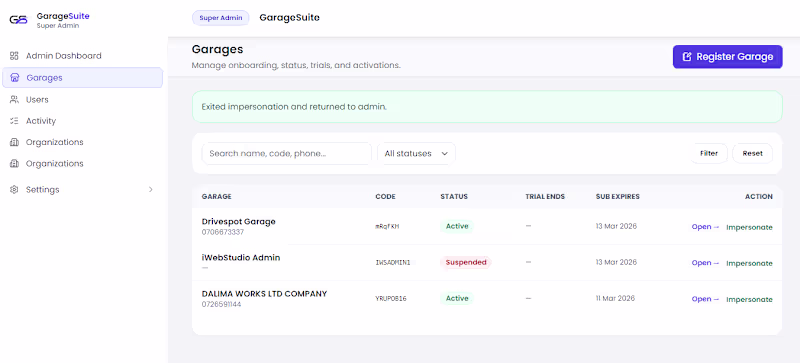This screenshot has height=363, width=800.
Task: Click the code mRqfKH
Action: [387, 227]
